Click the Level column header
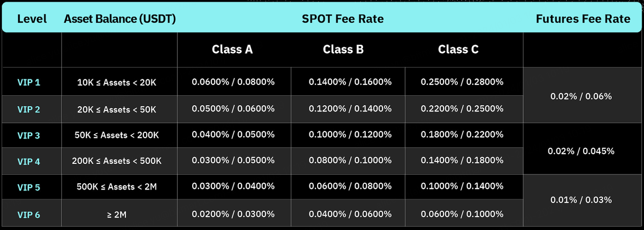The image size is (644, 230). tap(32, 19)
